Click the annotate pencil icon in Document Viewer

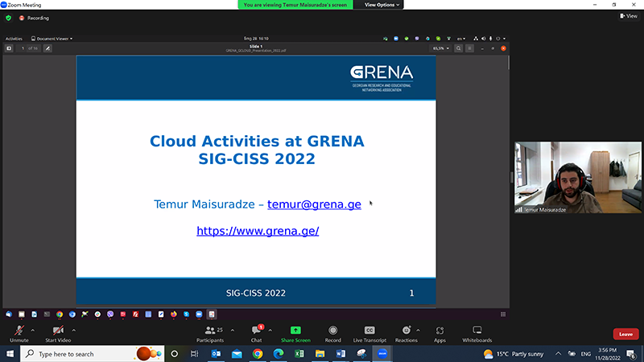pyautogui.click(x=47, y=48)
